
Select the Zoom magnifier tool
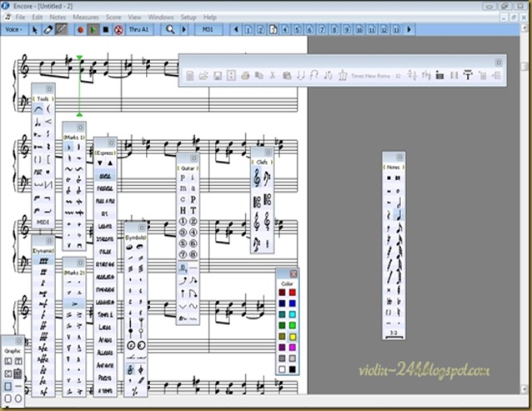[170, 29]
